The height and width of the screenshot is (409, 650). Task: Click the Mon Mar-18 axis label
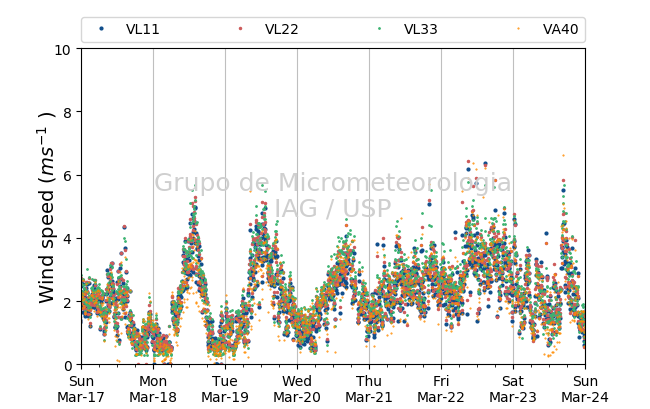pyautogui.click(x=153, y=389)
